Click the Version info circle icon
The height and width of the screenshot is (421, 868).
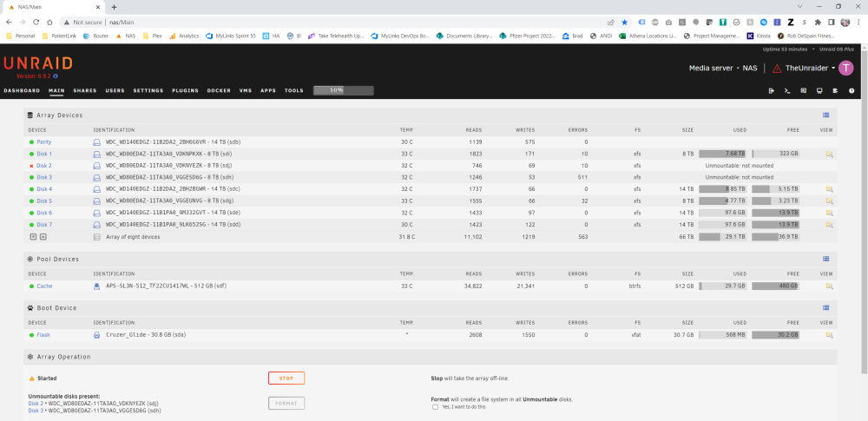tap(56, 76)
